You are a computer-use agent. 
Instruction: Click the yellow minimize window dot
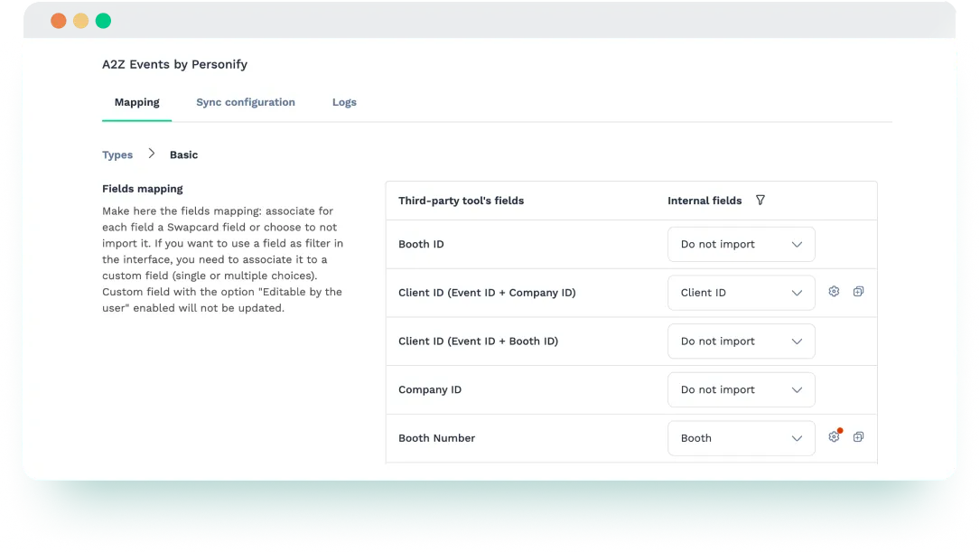[80, 21]
